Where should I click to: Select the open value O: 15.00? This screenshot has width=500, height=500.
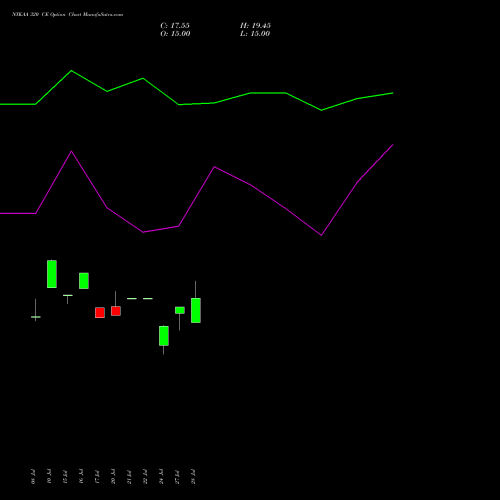click(175, 34)
